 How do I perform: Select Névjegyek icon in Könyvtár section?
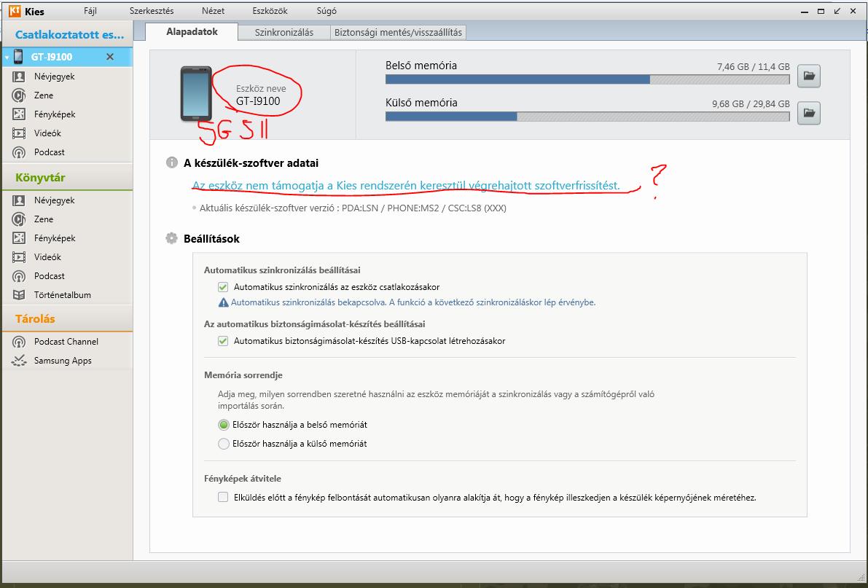coord(19,200)
